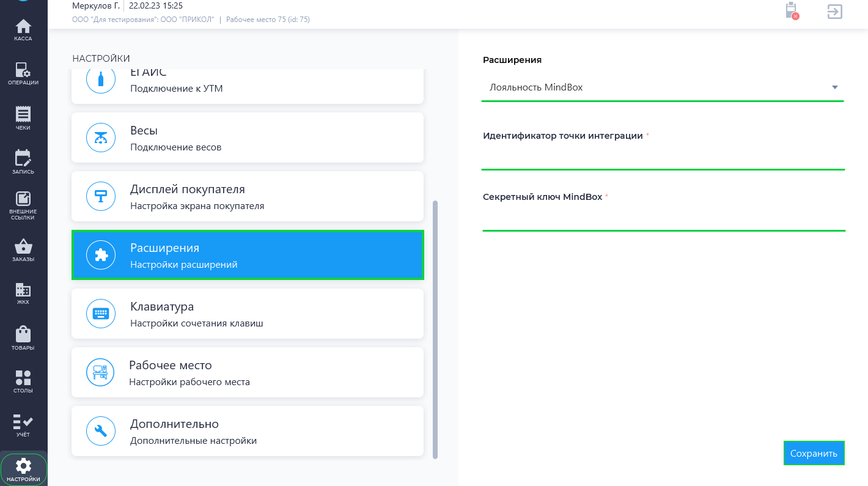The width and height of the screenshot is (868, 486).
Task: Click the НАСТРОЙКИ page heading
Action: [x=101, y=59]
